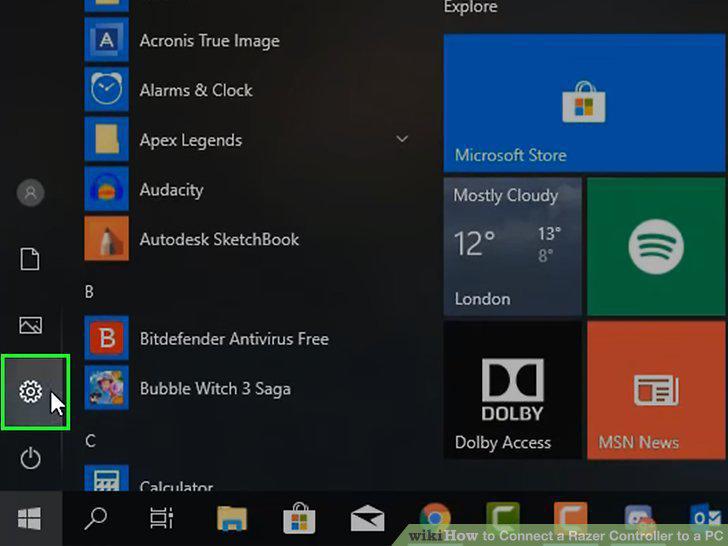Open the Microsoft Store tile

pyautogui.click(x=584, y=103)
